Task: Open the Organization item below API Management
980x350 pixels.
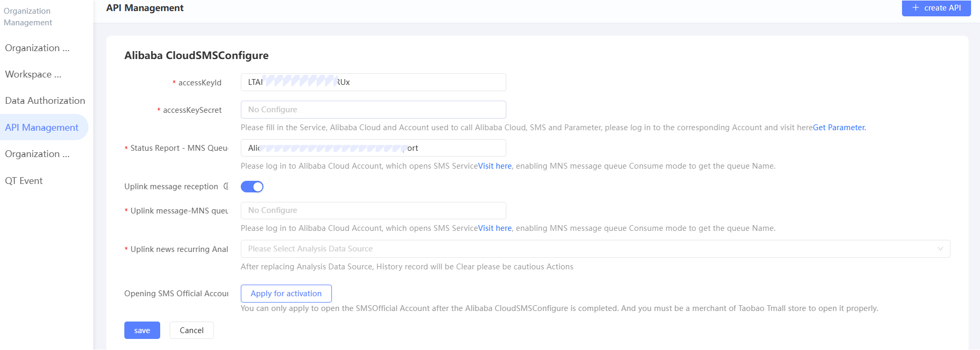Action: pyautogui.click(x=37, y=154)
